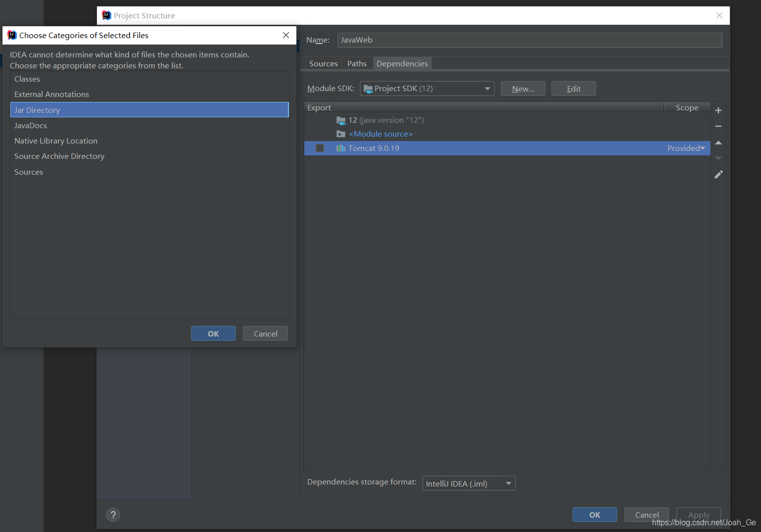Click the Apply button in Project Structure
The height and width of the screenshot is (532, 761).
click(699, 515)
